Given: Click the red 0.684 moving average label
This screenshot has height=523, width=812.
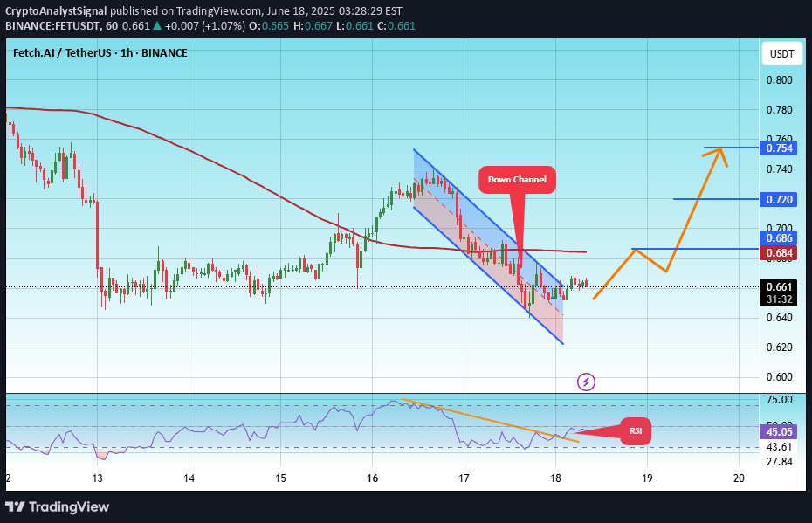Looking at the screenshot, I should [780, 252].
